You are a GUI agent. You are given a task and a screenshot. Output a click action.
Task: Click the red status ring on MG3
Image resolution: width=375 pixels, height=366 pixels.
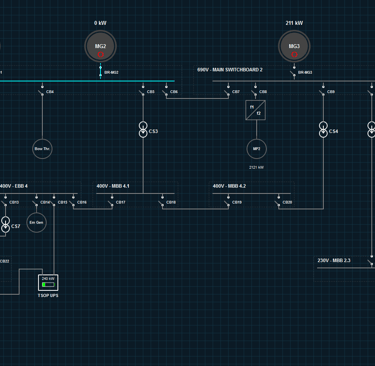(x=294, y=54)
